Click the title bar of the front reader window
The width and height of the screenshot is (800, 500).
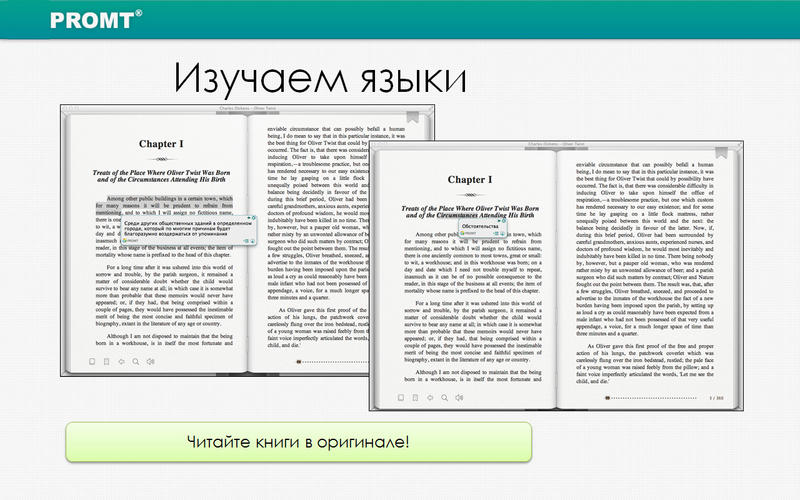(556, 144)
